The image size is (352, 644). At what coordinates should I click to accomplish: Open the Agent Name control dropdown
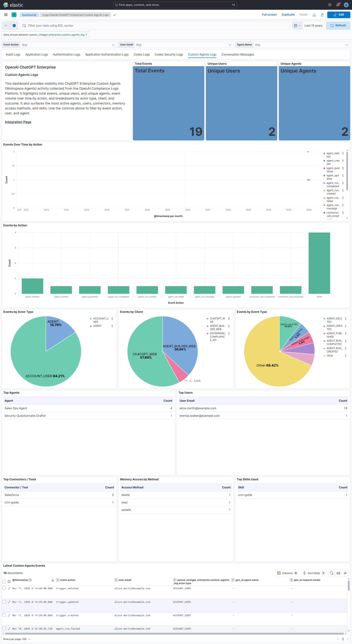click(301, 45)
